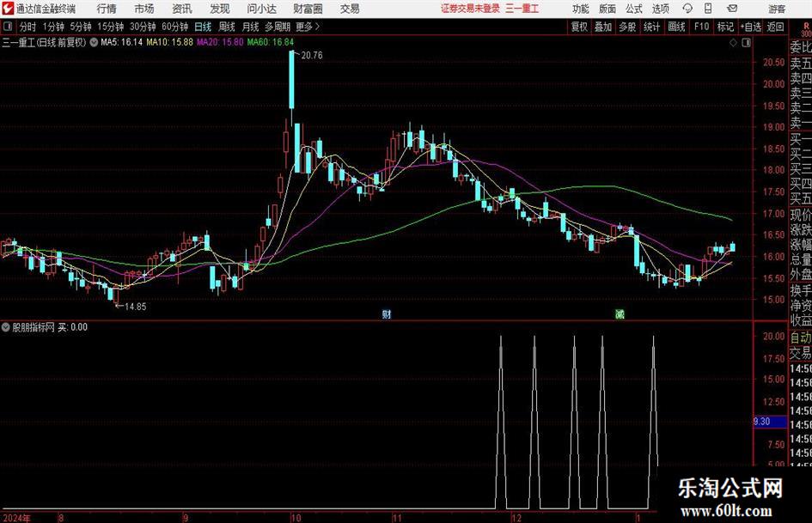The image size is (812, 523).
Task: Open the 行情 menu
Action: [107, 9]
